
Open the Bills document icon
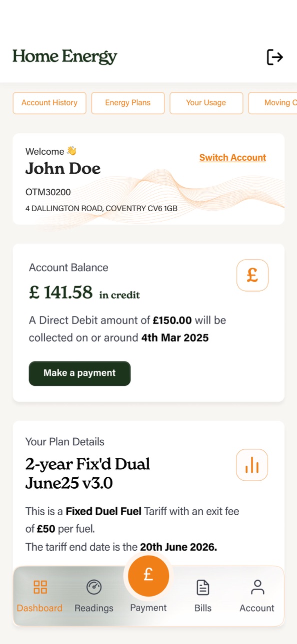tap(203, 587)
